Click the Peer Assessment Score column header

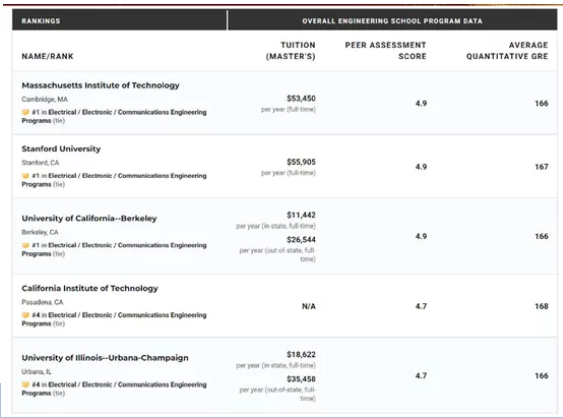(386, 51)
